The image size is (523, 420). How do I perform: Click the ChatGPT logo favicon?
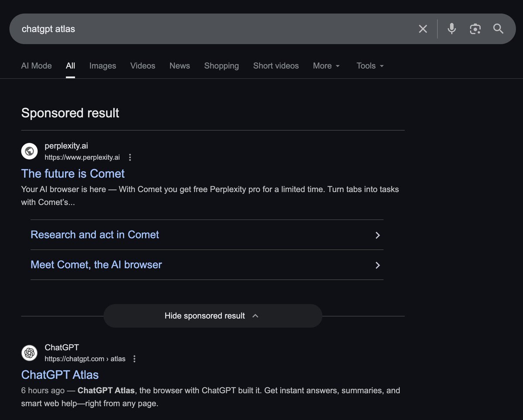30,352
